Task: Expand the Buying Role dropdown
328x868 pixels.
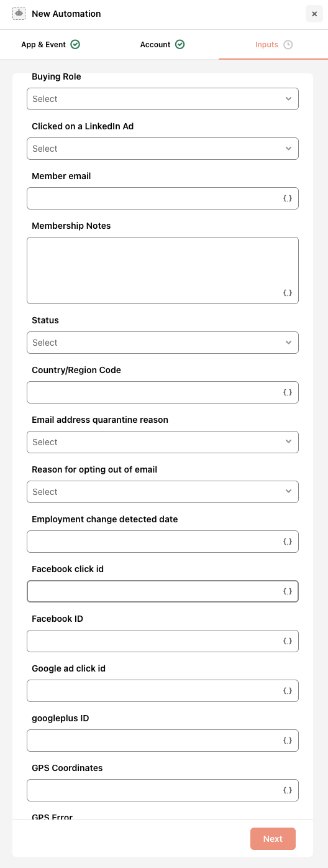Action: [x=163, y=99]
